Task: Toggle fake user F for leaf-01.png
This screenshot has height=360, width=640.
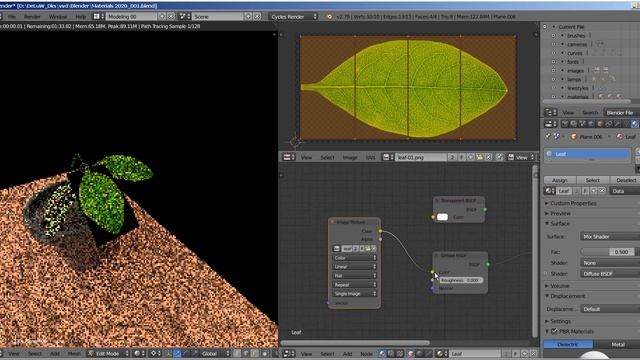Action: pos(461,157)
